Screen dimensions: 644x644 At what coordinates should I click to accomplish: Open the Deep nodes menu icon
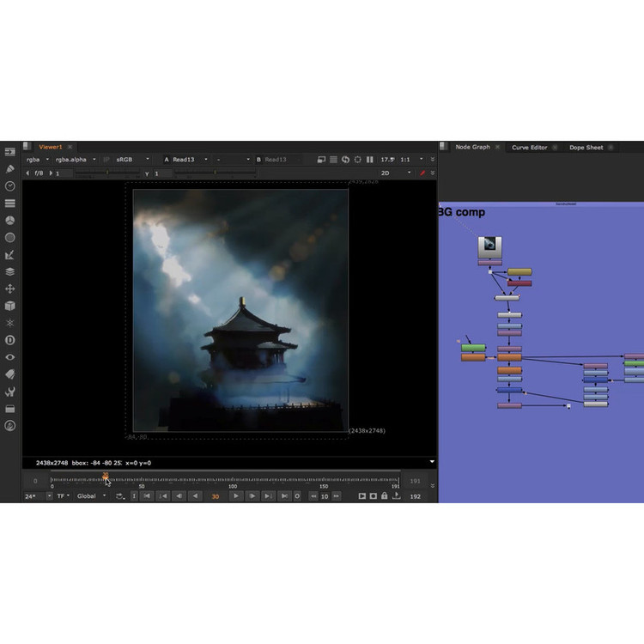click(x=10, y=340)
